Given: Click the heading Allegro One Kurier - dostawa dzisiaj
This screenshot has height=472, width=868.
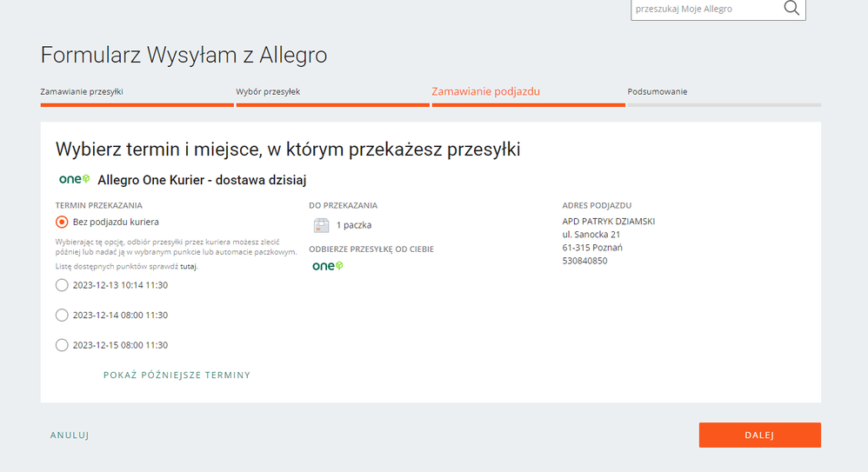Looking at the screenshot, I should click(x=202, y=180).
